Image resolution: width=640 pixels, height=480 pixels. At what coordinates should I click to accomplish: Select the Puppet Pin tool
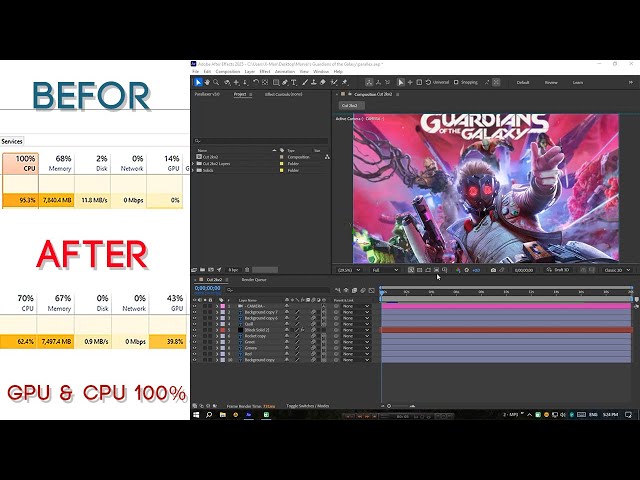click(344, 82)
